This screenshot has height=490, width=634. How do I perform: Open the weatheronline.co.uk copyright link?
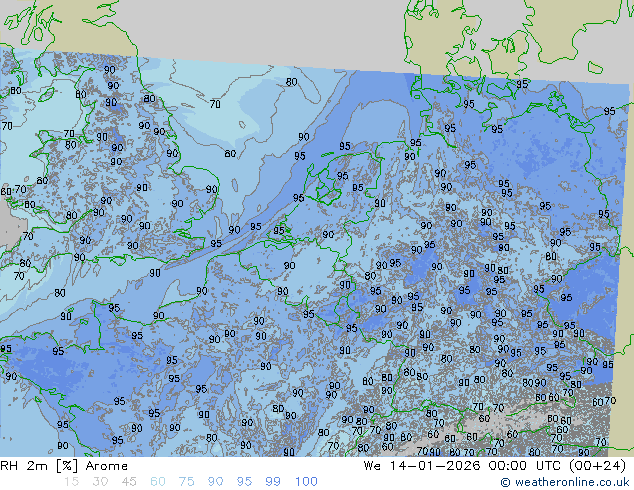565,482
